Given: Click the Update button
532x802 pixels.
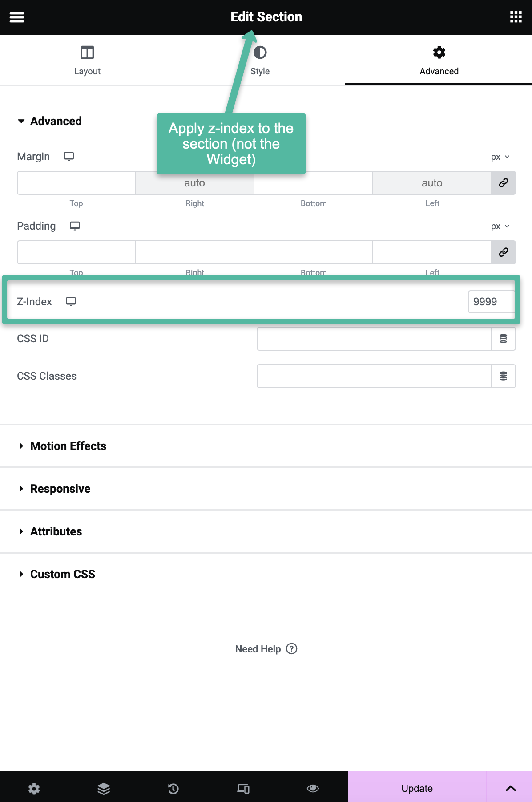Looking at the screenshot, I should (x=417, y=788).
